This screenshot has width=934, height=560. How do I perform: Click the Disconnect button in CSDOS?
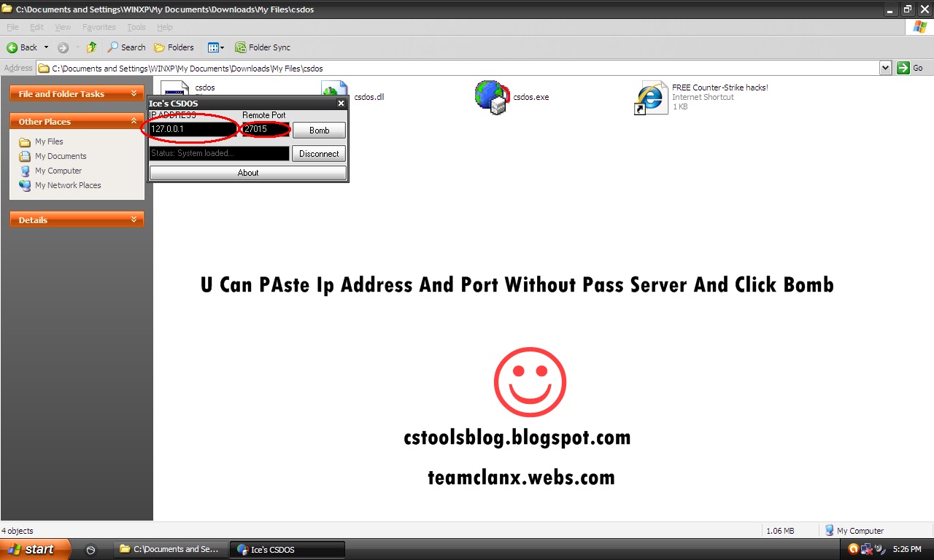click(x=319, y=154)
